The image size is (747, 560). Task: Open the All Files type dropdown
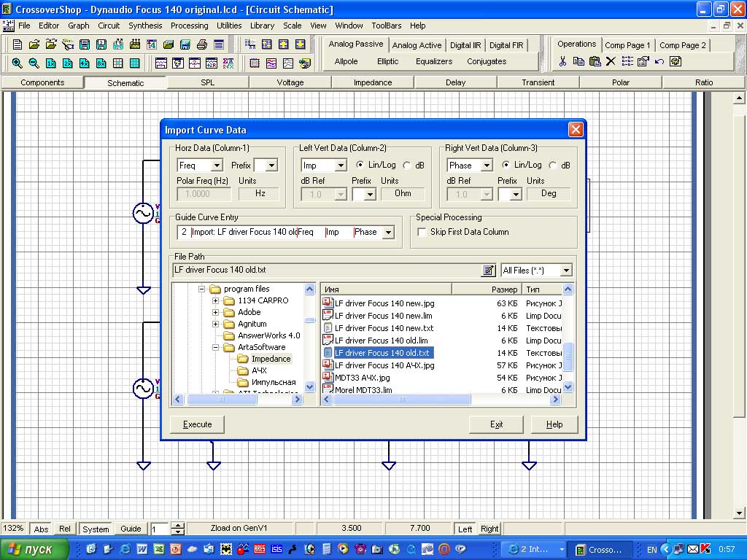pyautogui.click(x=566, y=271)
